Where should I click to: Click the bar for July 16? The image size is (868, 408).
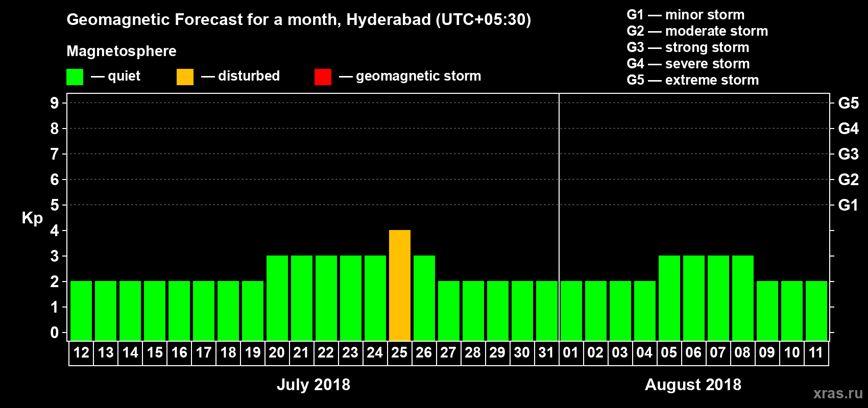pyautogui.click(x=179, y=311)
